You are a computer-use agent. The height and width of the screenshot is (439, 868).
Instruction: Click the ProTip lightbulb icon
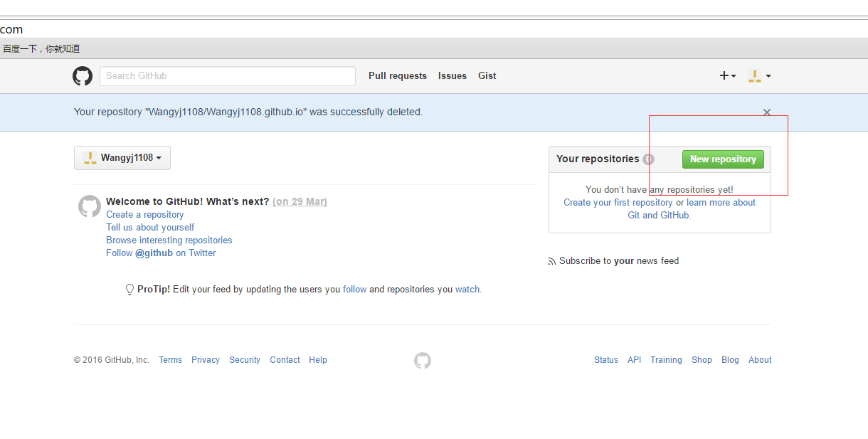pos(129,290)
